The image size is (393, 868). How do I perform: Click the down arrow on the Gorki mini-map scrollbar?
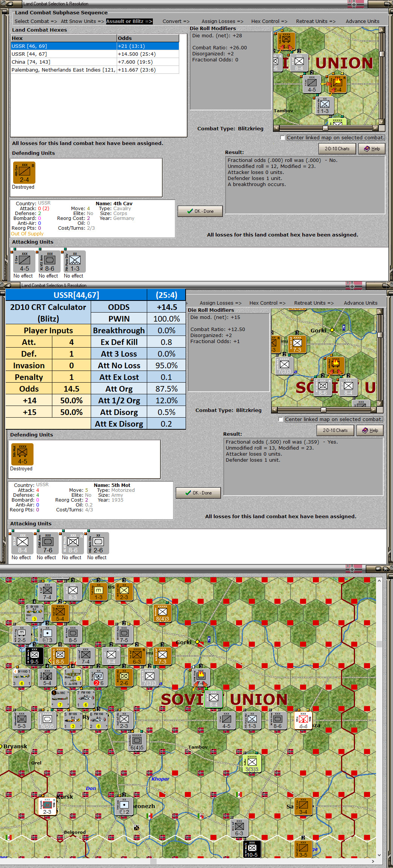pyautogui.click(x=380, y=404)
